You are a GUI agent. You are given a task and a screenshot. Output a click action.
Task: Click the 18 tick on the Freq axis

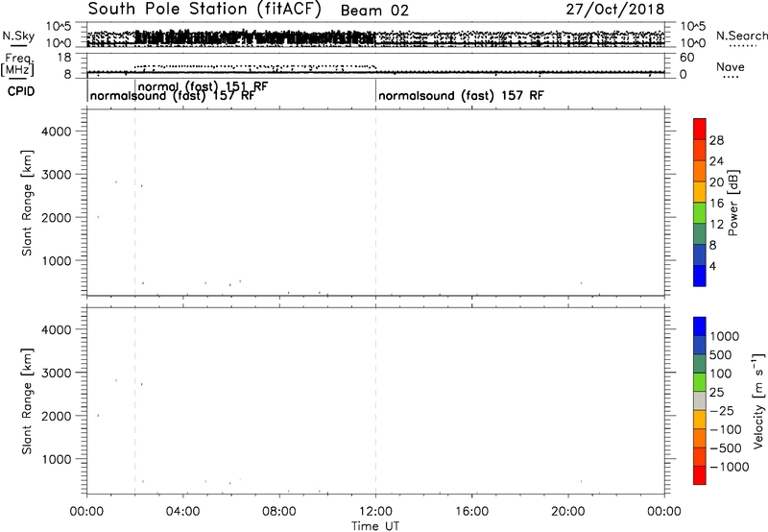[x=64, y=58]
